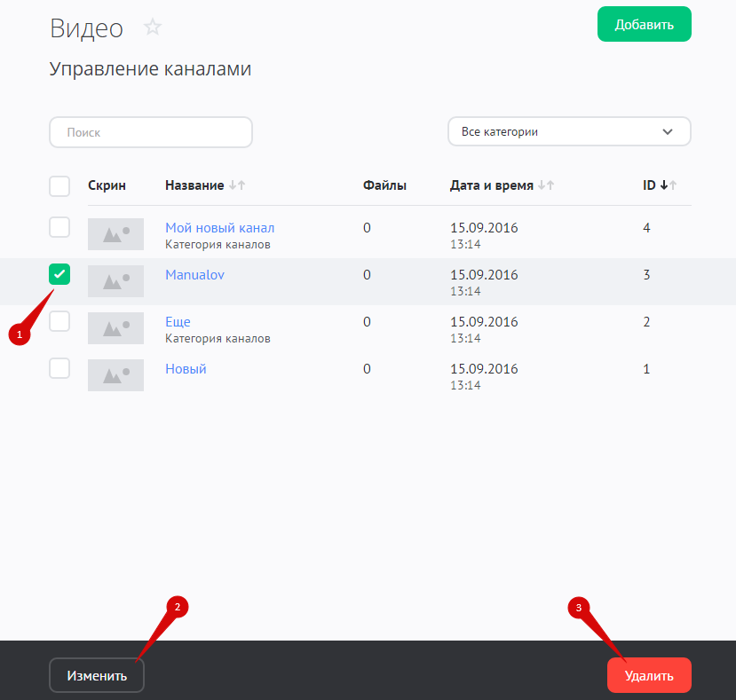This screenshot has width=736, height=700.
Task: Uncheck the Manualov row checkbox
Action: point(59,274)
